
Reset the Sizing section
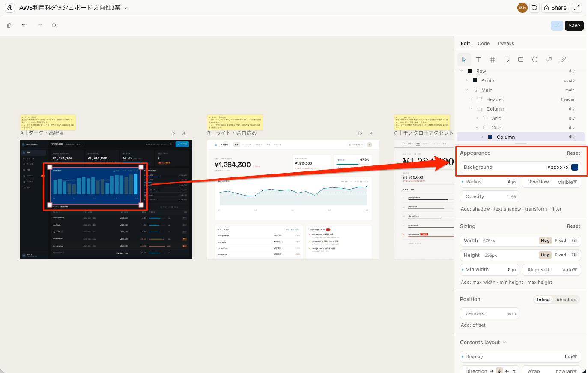[573, 226]
